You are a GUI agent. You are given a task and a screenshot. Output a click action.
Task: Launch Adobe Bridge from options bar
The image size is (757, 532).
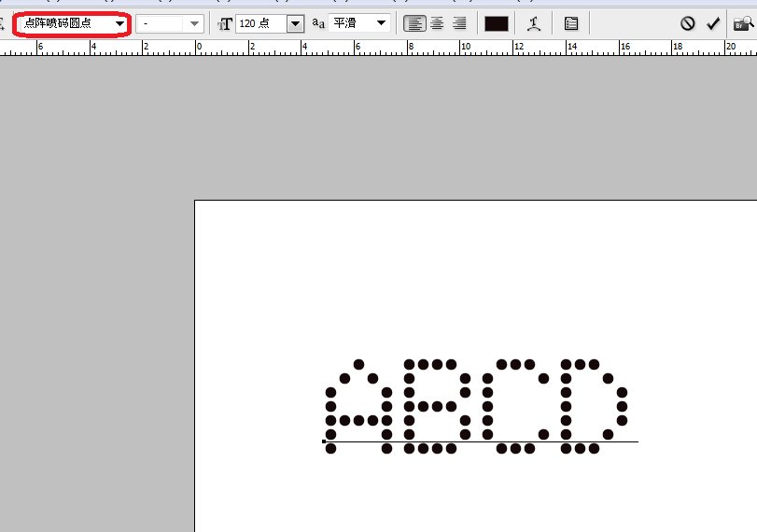[746, 23]
